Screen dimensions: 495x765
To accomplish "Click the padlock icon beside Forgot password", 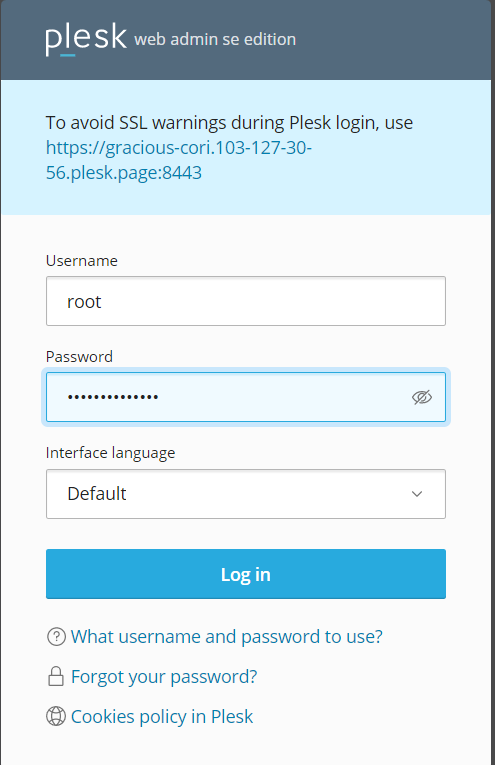I will (x=56, y=677).
